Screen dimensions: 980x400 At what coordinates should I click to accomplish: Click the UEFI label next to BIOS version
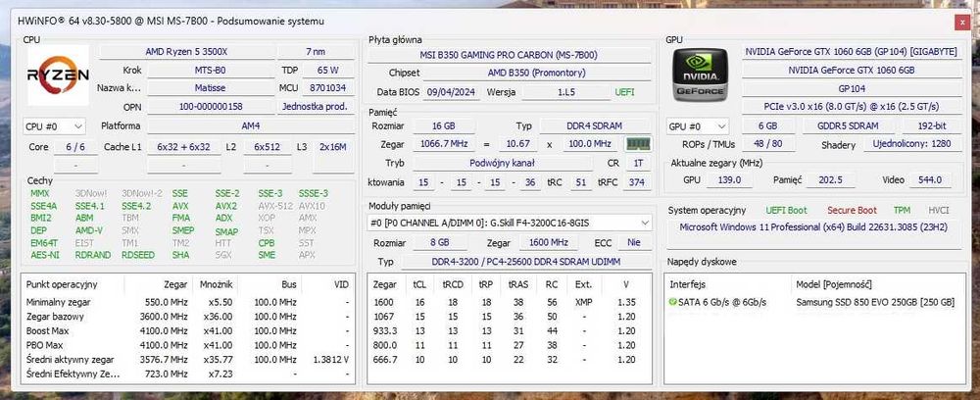[624, 92]
